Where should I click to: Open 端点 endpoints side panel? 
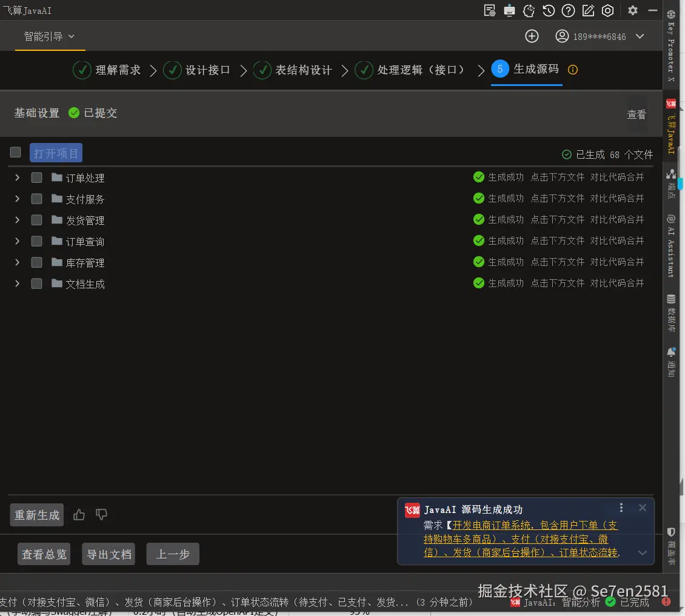tap(671, 184)
